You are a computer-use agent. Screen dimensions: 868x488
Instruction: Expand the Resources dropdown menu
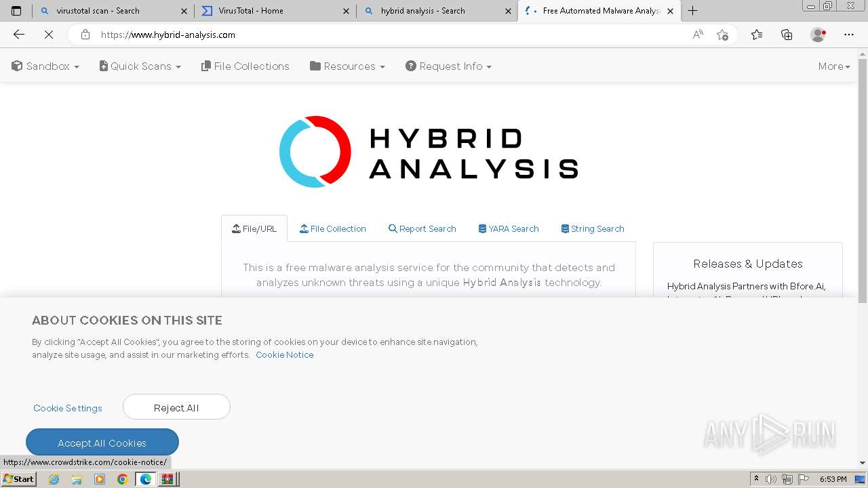(x=347, y=66)
